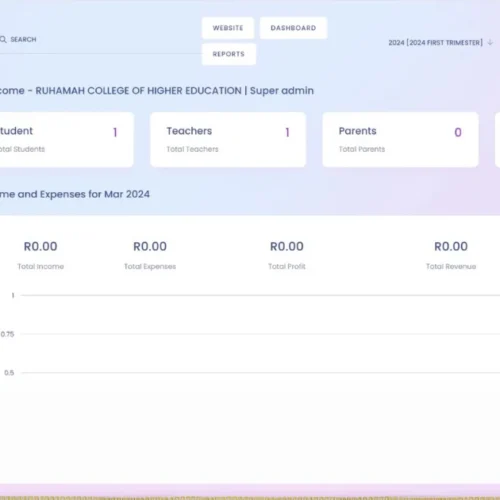Open the Student total card
500x500 pixels.
tap(66, 140)
